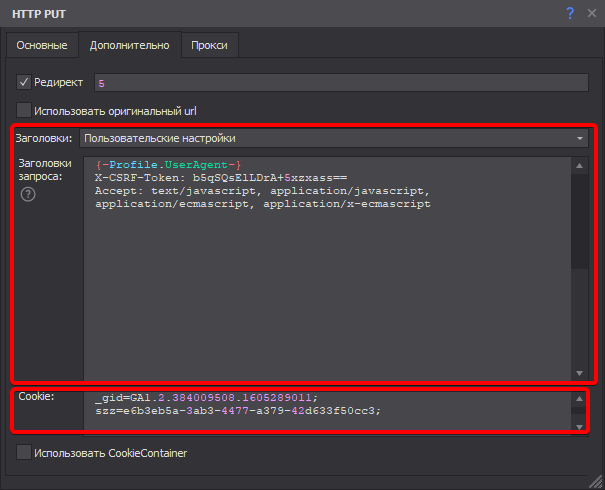605x490 pixels.
Task: Click headers area scroll up arrow
Action: 580,166
